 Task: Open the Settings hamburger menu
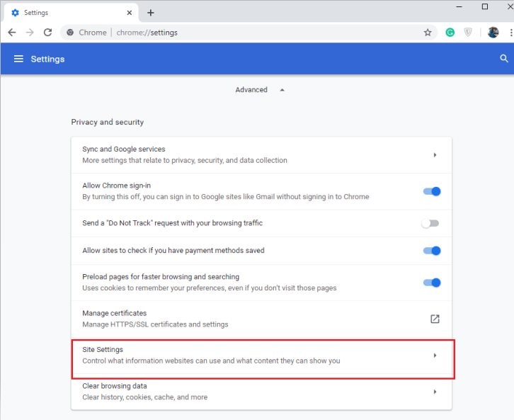(18, 59)
